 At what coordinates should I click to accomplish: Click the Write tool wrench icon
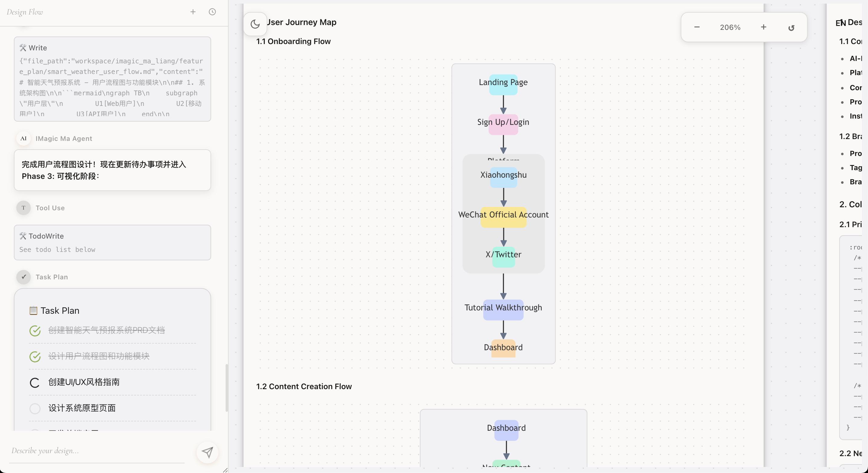(x=23, y=48)
